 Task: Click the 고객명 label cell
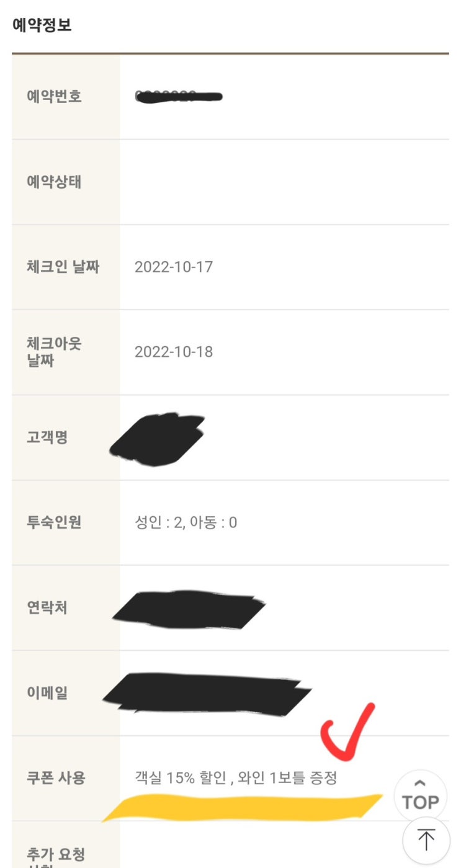point(66,437)
